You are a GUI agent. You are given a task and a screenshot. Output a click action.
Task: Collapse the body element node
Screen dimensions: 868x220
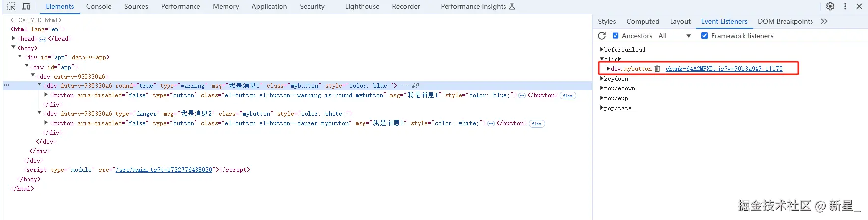coord(14,48)
